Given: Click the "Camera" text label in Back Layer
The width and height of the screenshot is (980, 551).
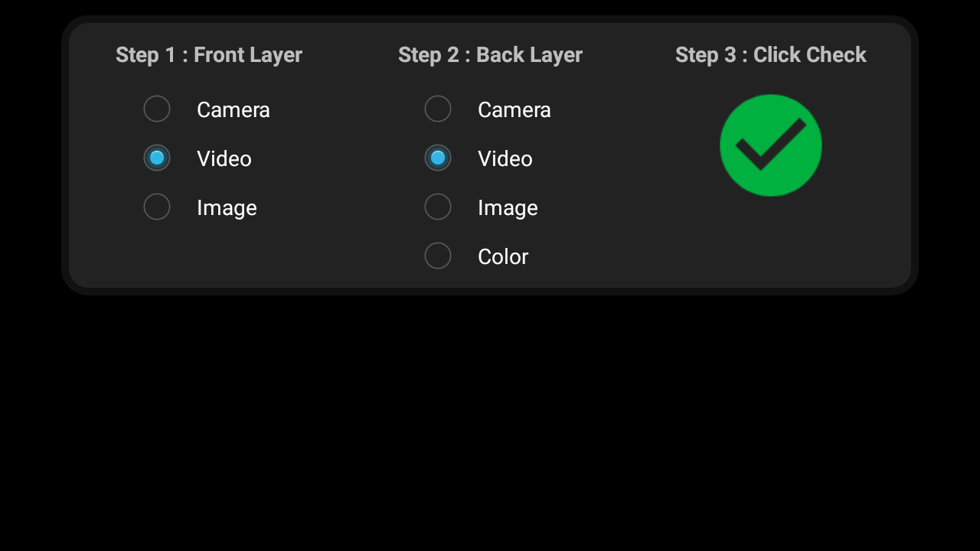Looking at the screenshot, I should tap(514, 109).
